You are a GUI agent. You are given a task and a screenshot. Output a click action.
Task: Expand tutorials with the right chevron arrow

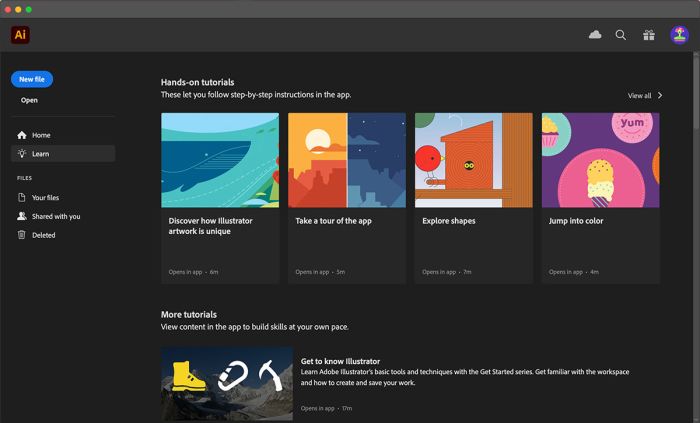click(660, 96)
